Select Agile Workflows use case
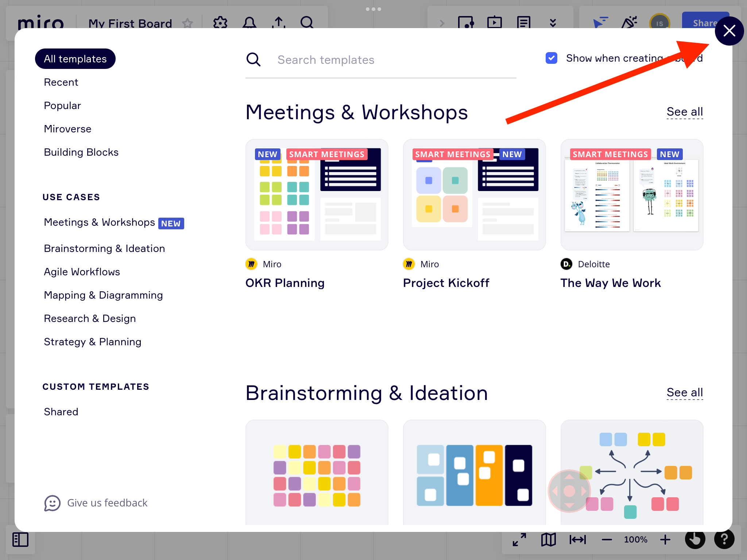747x560 pixels. point(82,272)
